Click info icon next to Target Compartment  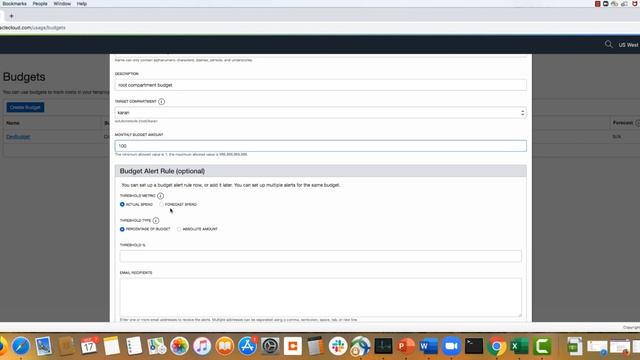(x=162, y=102)
